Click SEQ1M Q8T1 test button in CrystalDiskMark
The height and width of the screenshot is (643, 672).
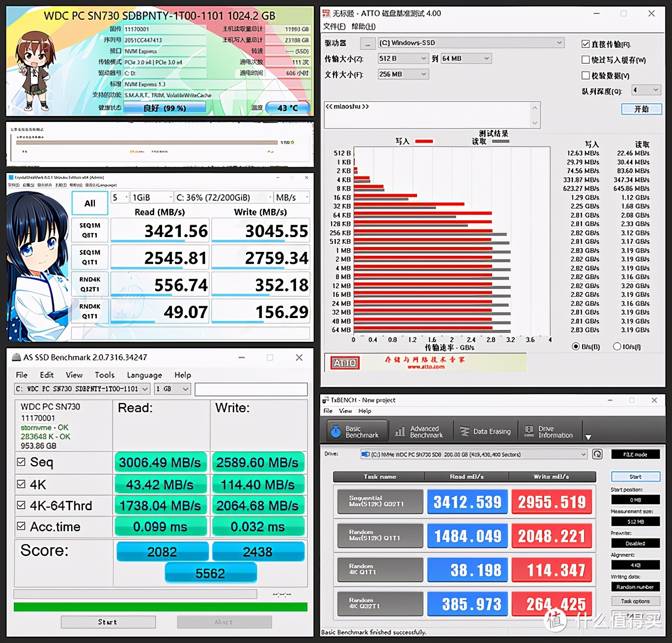[x=89, y=230]
